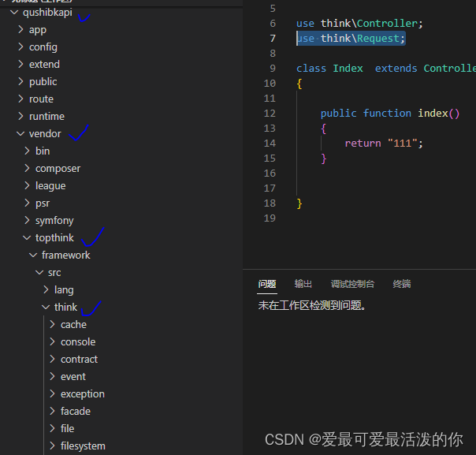476x455 pixels.
Task: Expand the console folder chevron
Action: [x=53, y=341]
